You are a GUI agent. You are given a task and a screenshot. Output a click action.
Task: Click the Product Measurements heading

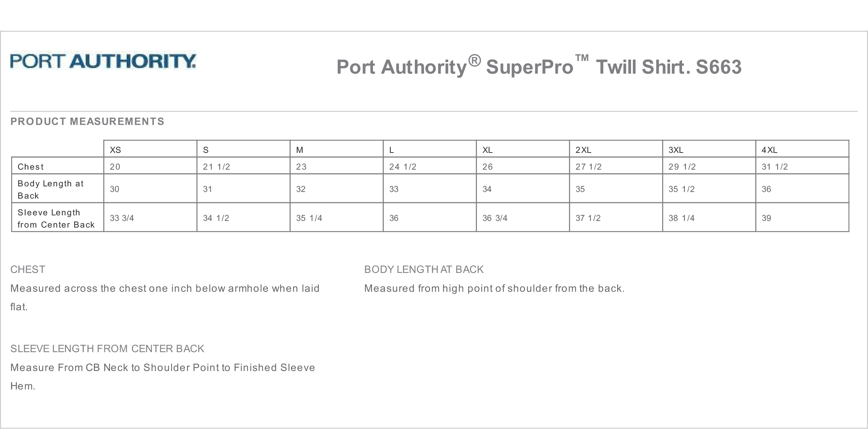87,121
